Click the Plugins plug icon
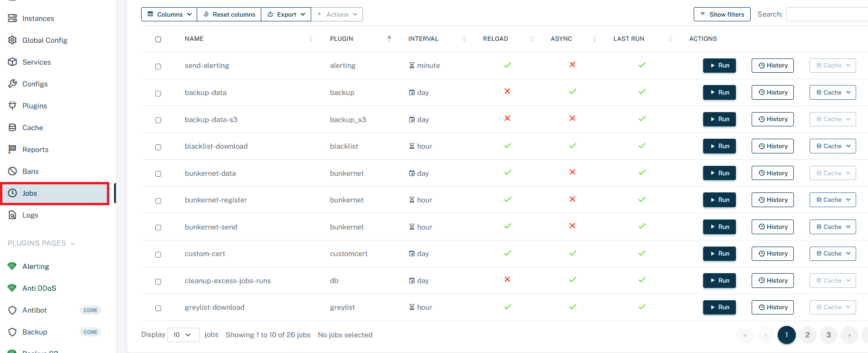Screen dimensions: 868x353 pos(12,106)
